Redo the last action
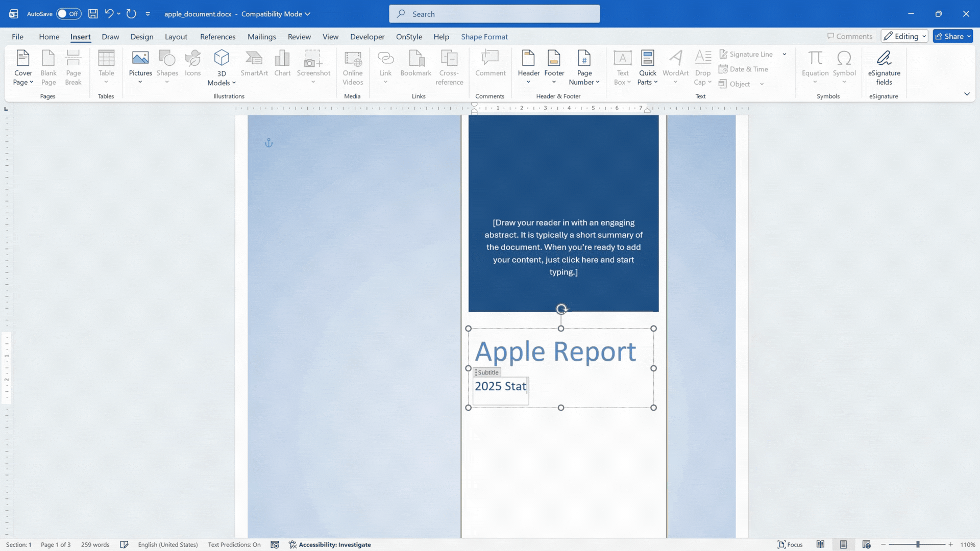The image size is (980, 551). [131, 14]
